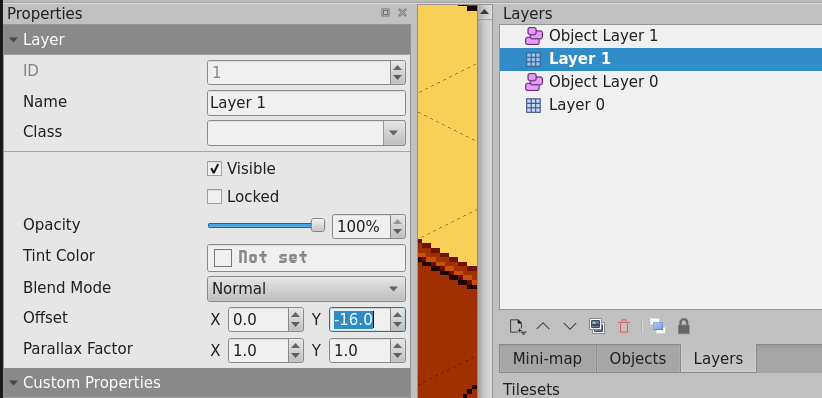This screenshot has width=822, height=398.
Task: Decrease Parallax Factor Y with down arrow
Action: pos(397,356)
